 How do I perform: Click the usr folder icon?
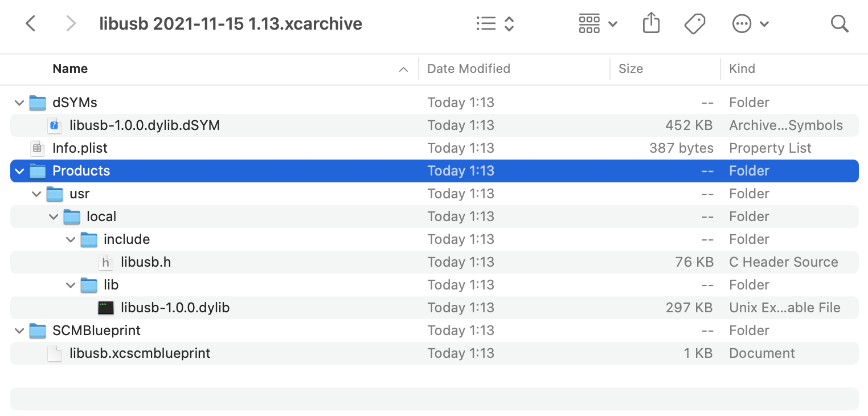click(x=55, y=194)
